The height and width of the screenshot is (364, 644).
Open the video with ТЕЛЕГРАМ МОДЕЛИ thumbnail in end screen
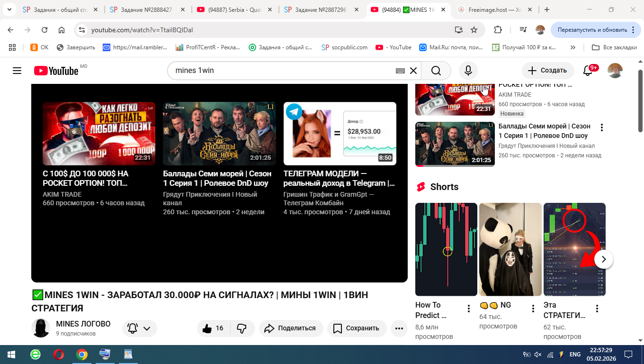click(340, 133)
